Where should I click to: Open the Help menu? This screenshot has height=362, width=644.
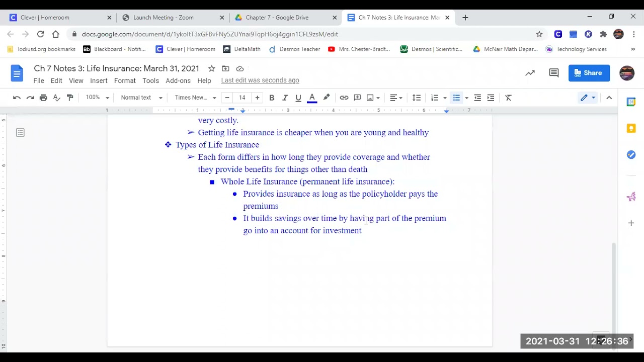coord(204,80)
